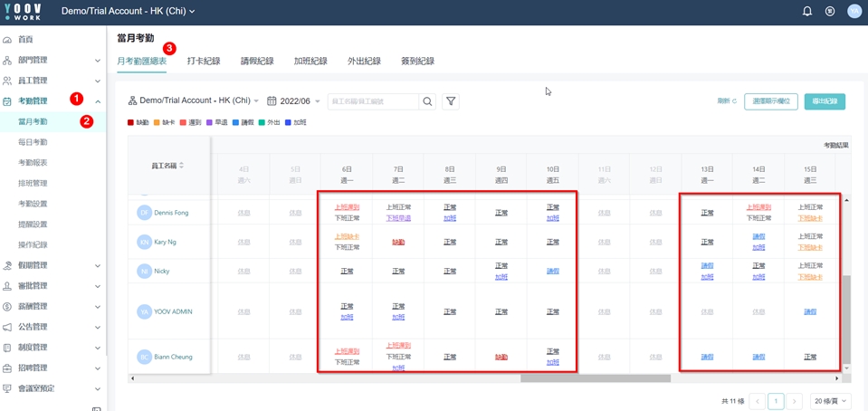Click the 刷新 refresh icon
Image resolution: width=868 pixels, height=411 pixels.
[734, 101]
